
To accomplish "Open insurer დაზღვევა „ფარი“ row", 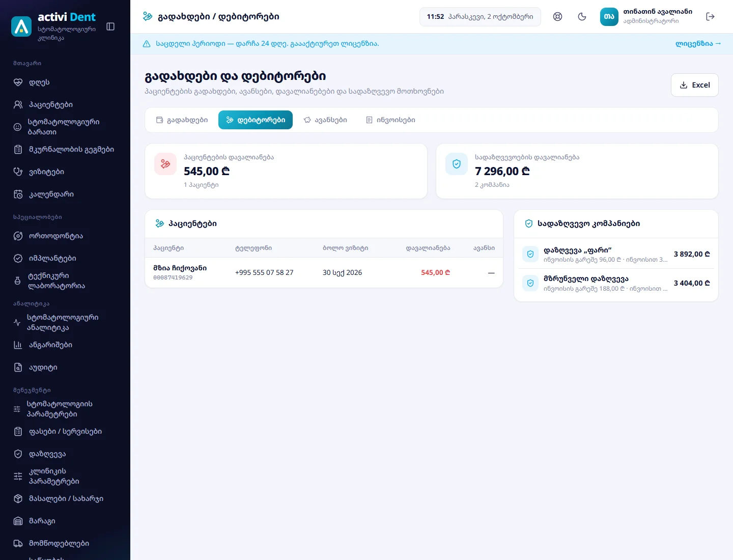I will [616, 255].
